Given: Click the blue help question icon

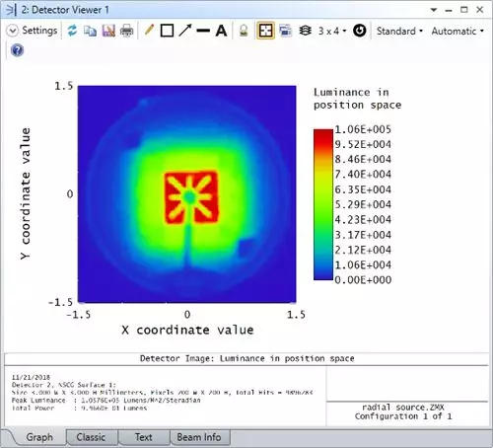Looking at the screenshot, I should (17, 50).
